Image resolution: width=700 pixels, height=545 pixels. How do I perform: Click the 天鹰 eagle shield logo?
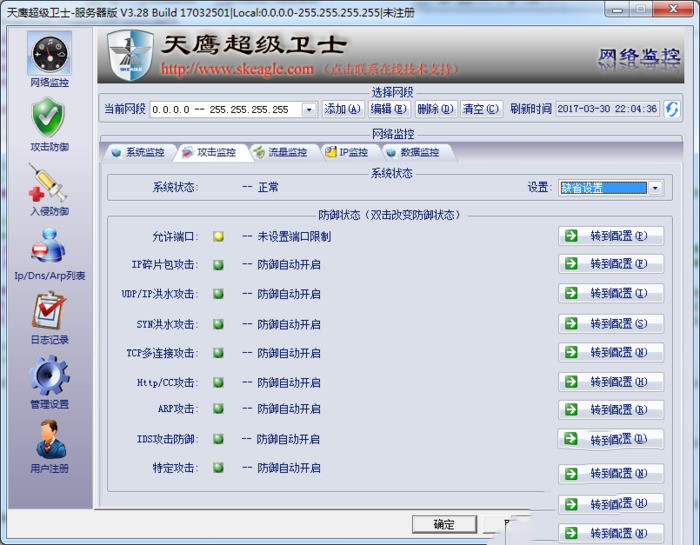(130, 55)
